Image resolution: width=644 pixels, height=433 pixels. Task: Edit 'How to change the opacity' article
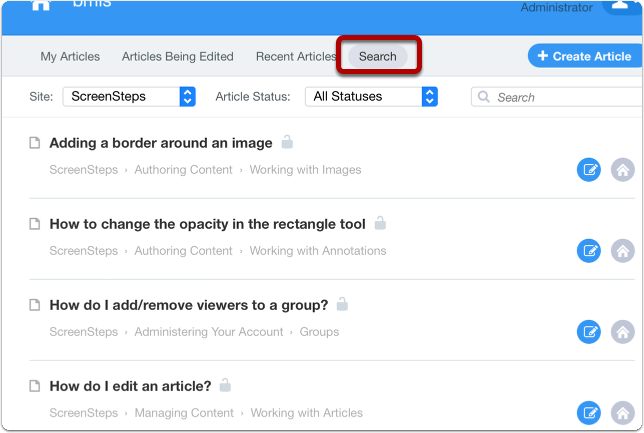click(589, 251)
